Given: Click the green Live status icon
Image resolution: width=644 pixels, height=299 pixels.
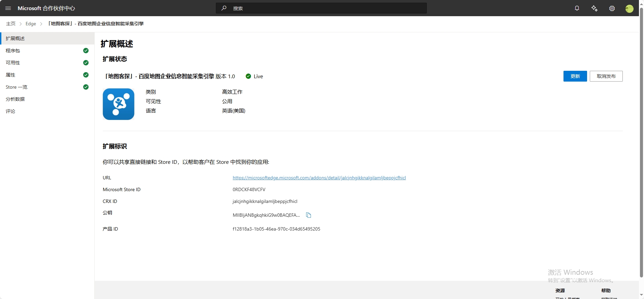Looking at the screenshot, I should tap(248, 76).
